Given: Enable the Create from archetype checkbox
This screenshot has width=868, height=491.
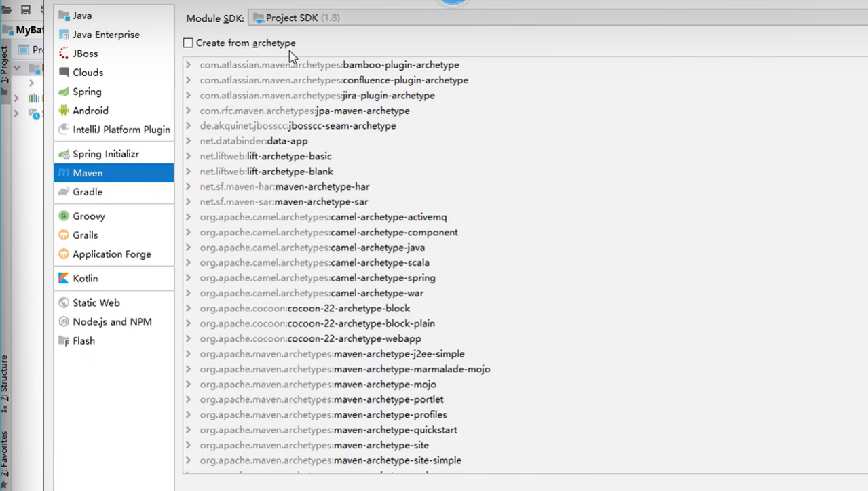Looking at the screenshot, I should click(x=188, y=43).
